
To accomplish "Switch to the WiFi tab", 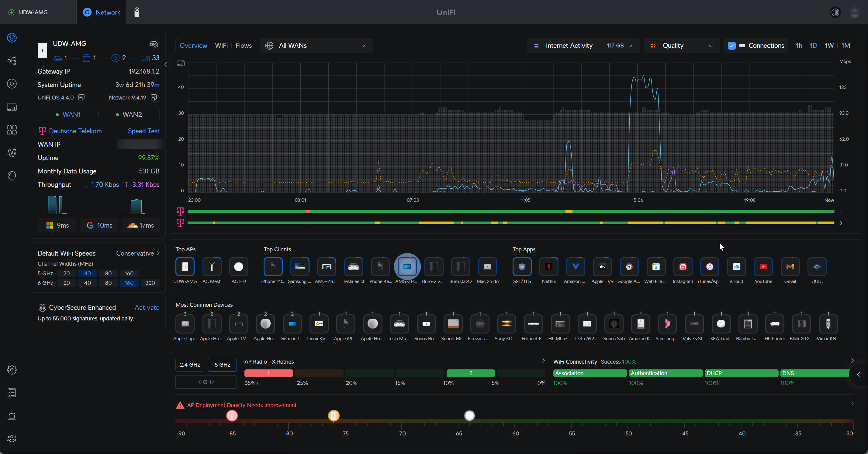I will [221, 46].
